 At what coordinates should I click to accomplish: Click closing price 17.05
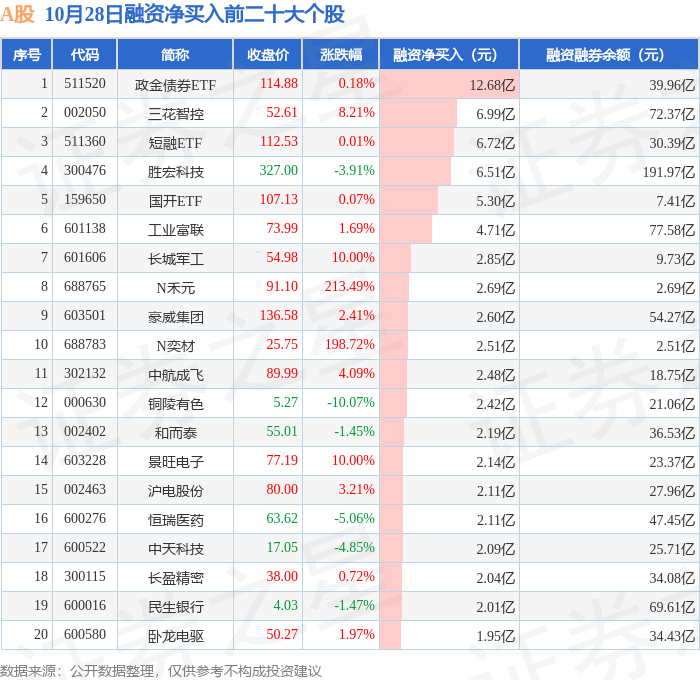282,548
